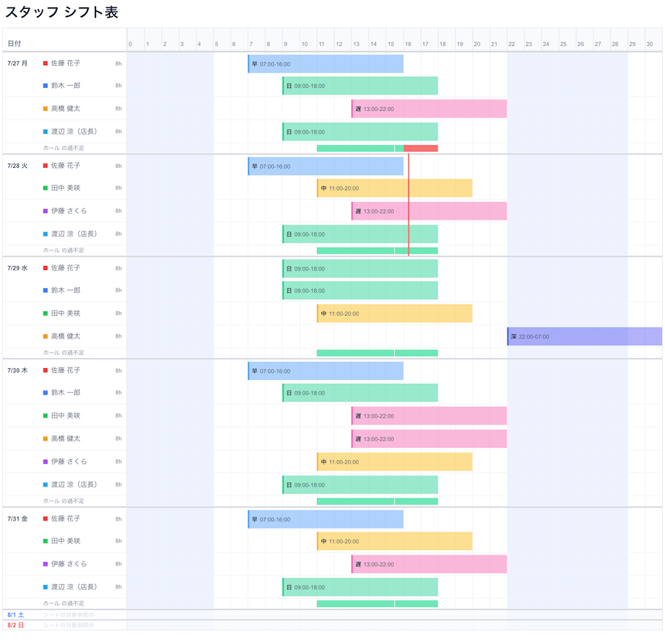Select 佐藤 花子's 07:00-16:00 shift on 7/30
The image size is (665, 644).
(x=326, y=371)
